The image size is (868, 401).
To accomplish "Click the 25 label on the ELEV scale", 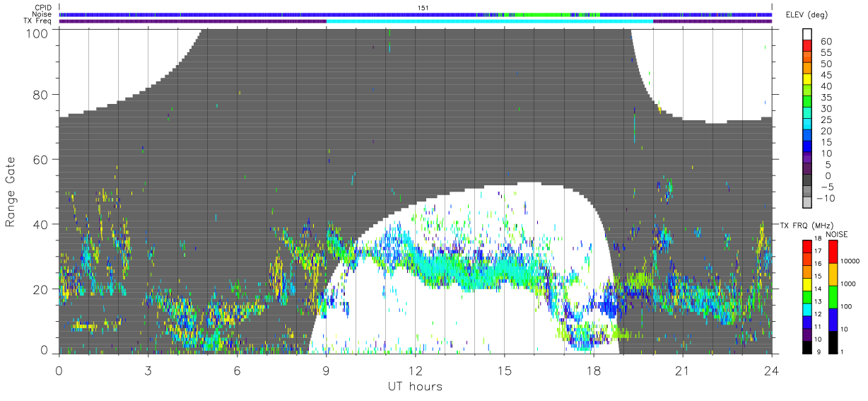I will point(825,120).
